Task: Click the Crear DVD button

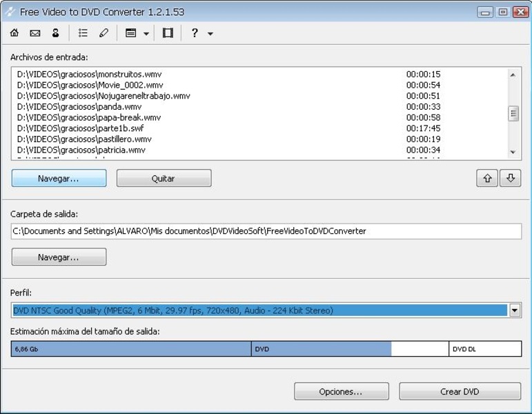Action: tap(460, 391)
